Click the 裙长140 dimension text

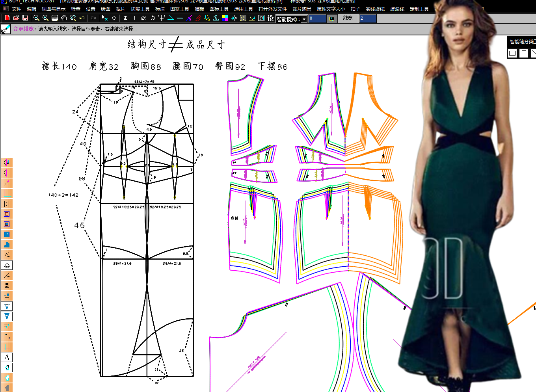(59, 66)
